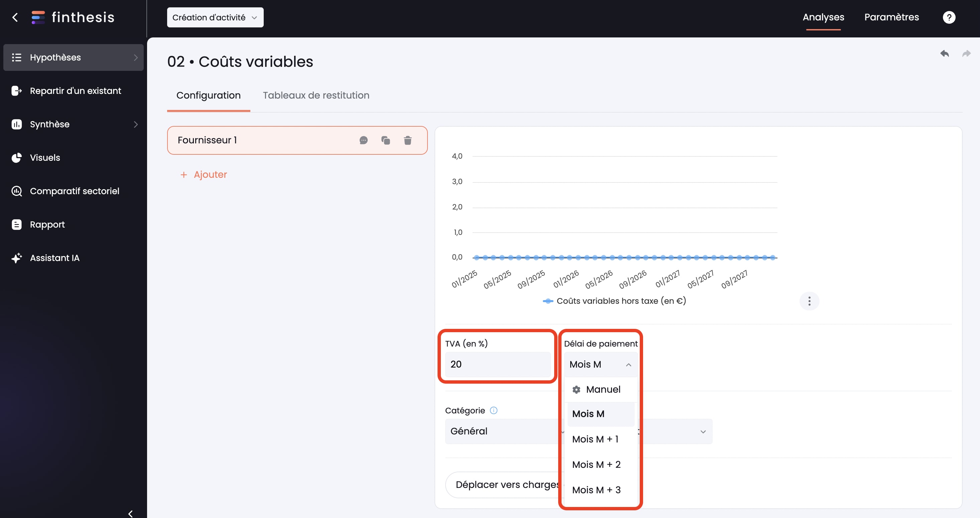Image resolution: width=980 pixels, height=518 pixels.
Task: Open the Paramètres tab
Action: [x=891, y=17]
